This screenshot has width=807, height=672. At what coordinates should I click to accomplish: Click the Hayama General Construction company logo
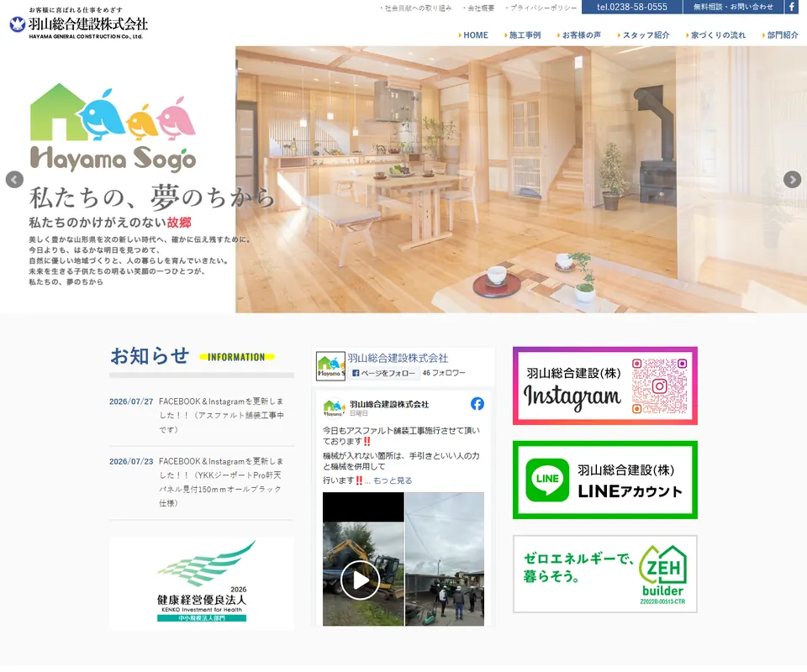coord(79,24)
